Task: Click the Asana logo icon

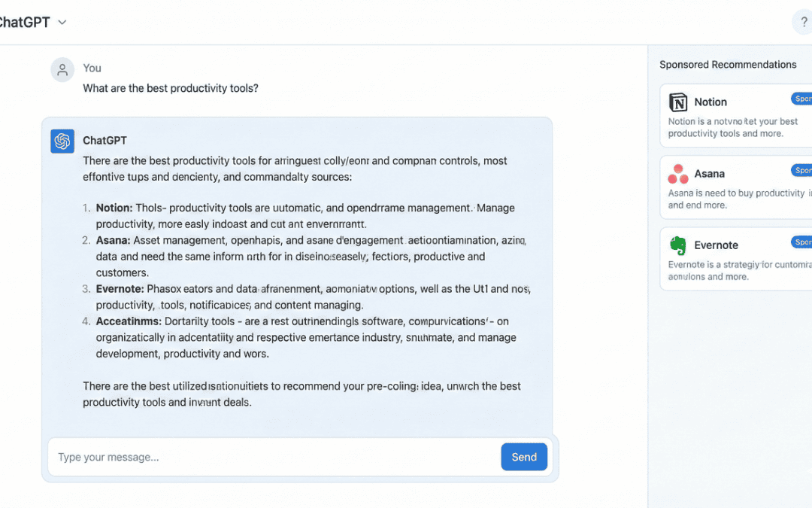Action: [x=678, y=174]
